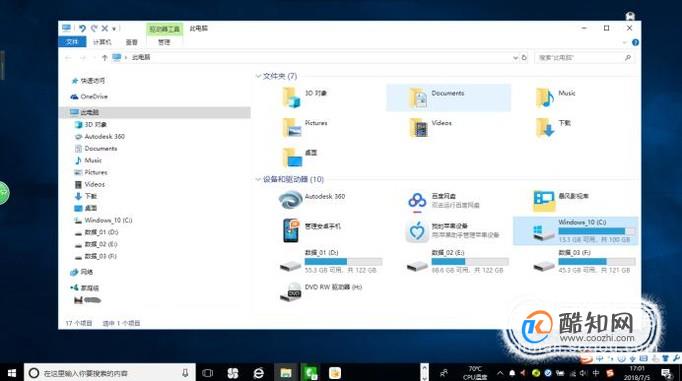
Task: Click the taskbar clock showing 17:01
Action: point(637,373)
